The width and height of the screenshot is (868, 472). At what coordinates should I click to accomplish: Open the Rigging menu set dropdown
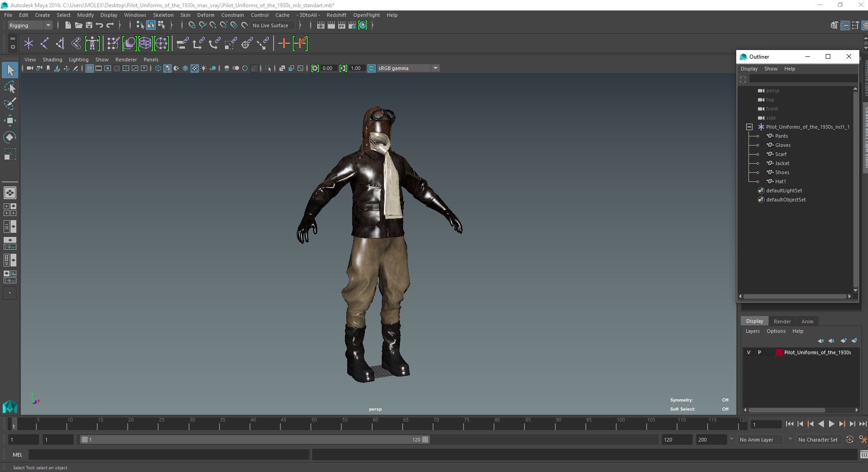click(30, 25)
